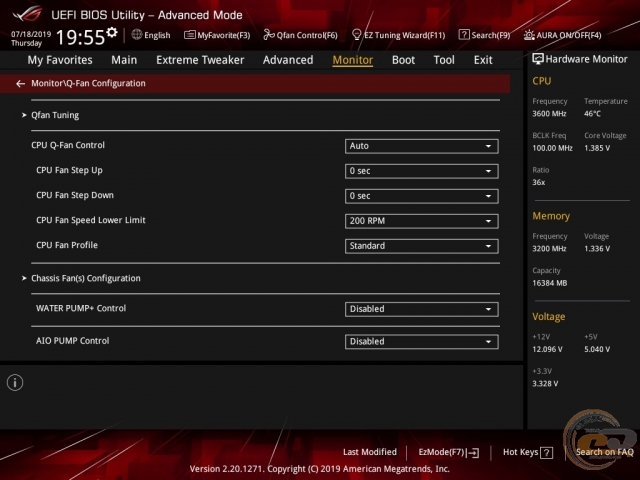Expand Chassis Fan(s) Configuration
640x480 pixels.
tap(85, 278)
